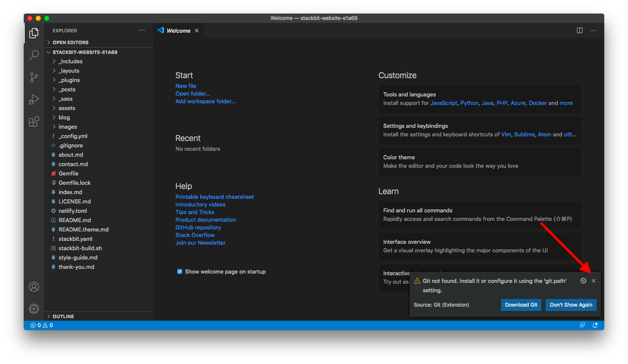Open the Manage gear in activity bar

(x=34, y=308)
